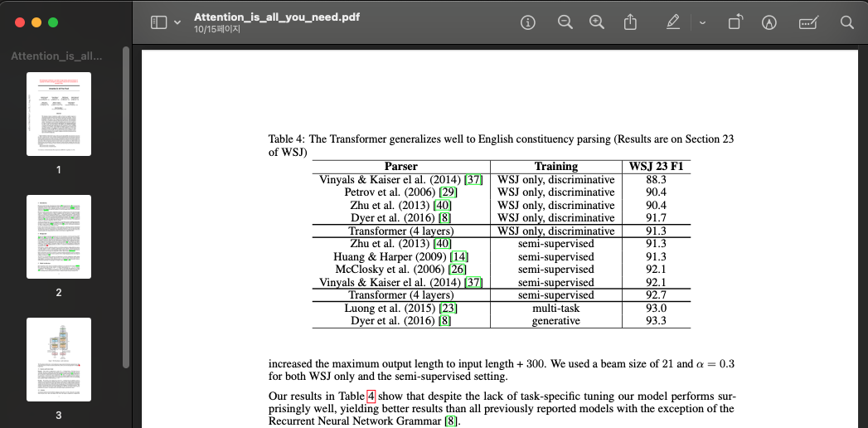The image size is (868, 428).
Task: Select page 1 thumbnail in sidebar
Action: point(59,114)
